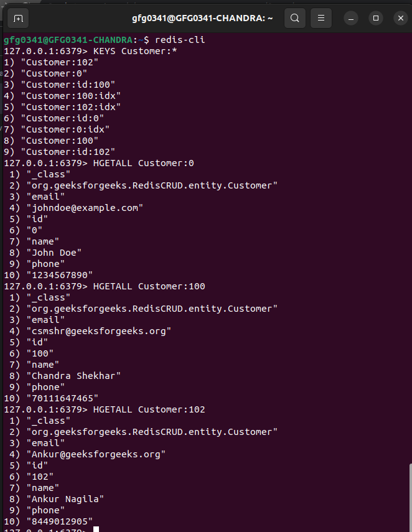Screen dimensions: 412x532
Task: Click the "John Doe" name value
Action: pos(54,253)
